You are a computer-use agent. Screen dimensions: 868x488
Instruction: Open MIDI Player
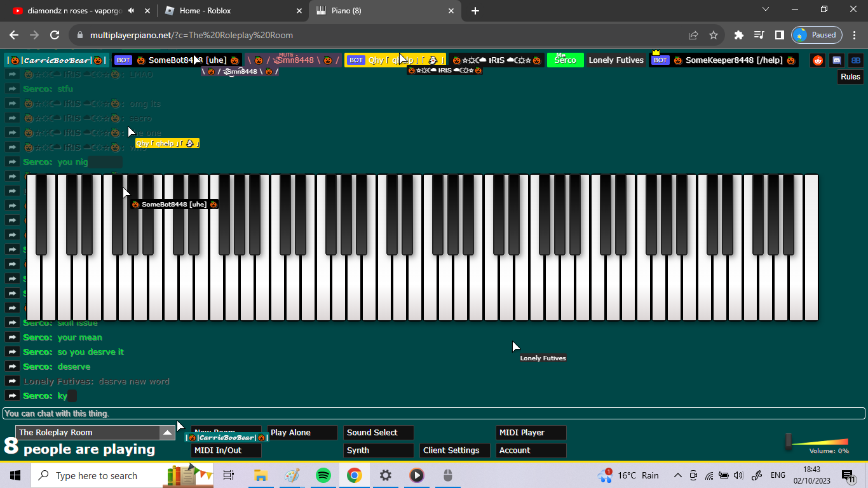pyautogui.click(x=531, y=433)
